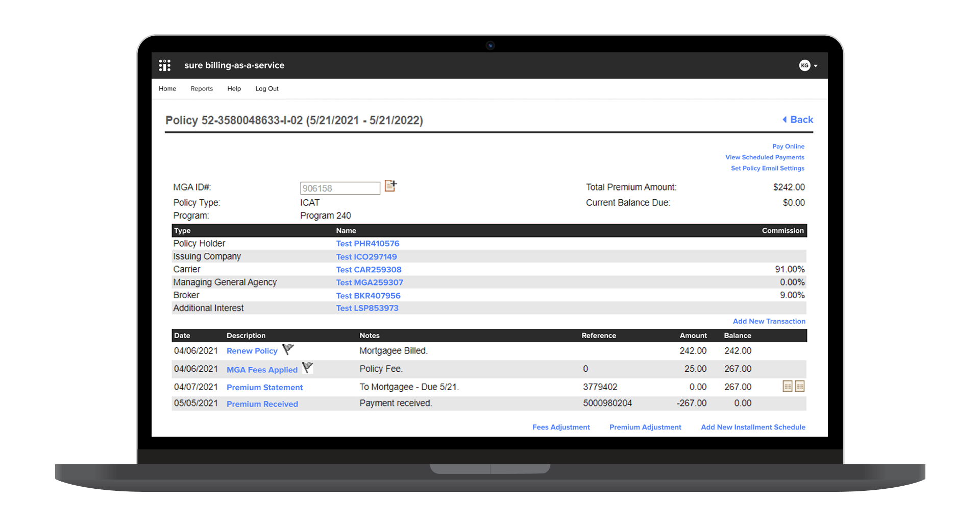Image resolution: width=980 pixels, height=523 pixels.
Task: Open broker Test BKR407956
Action: coord(368,296)
